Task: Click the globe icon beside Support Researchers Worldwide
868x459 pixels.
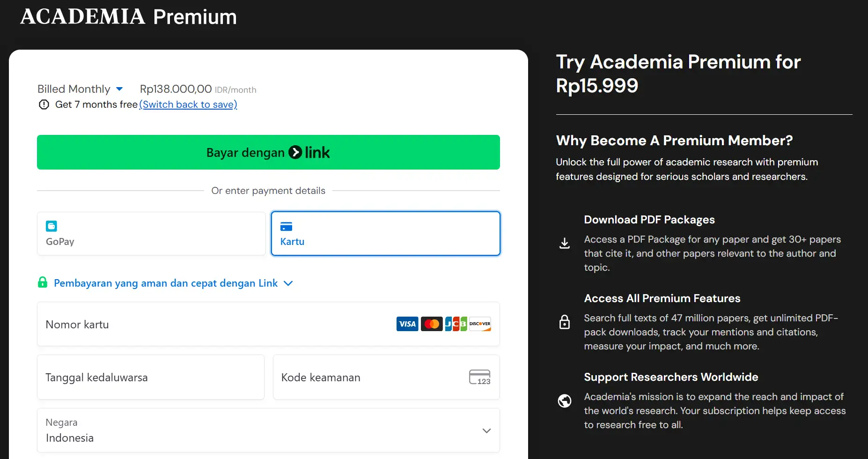Action: tap(565, 401)
